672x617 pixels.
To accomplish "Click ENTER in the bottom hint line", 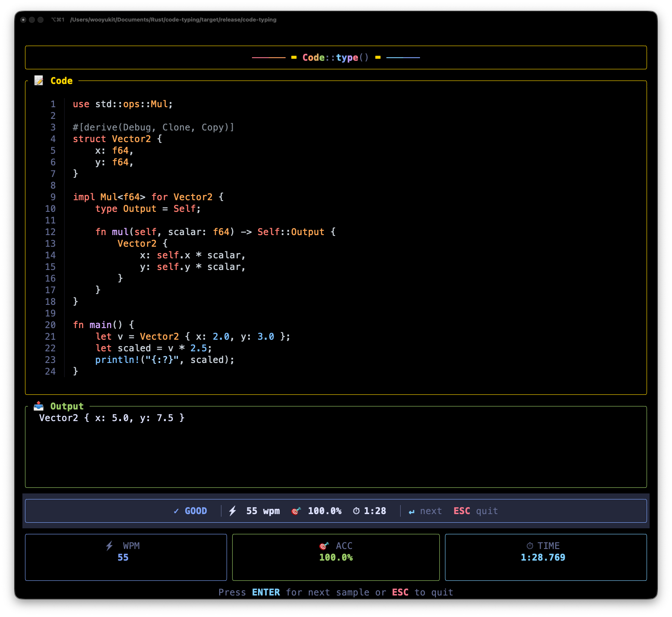I will 266,592.
